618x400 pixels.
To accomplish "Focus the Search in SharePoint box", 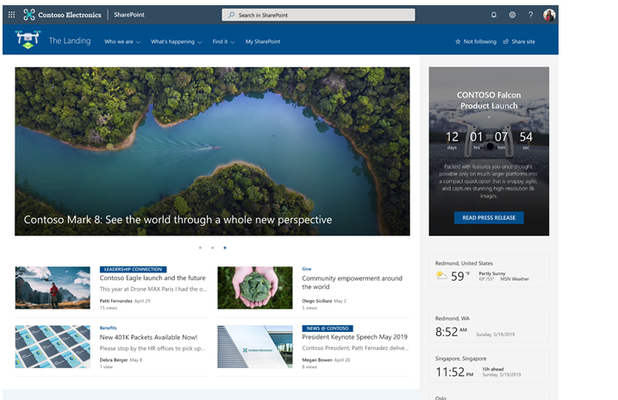I will click(318, 15).
